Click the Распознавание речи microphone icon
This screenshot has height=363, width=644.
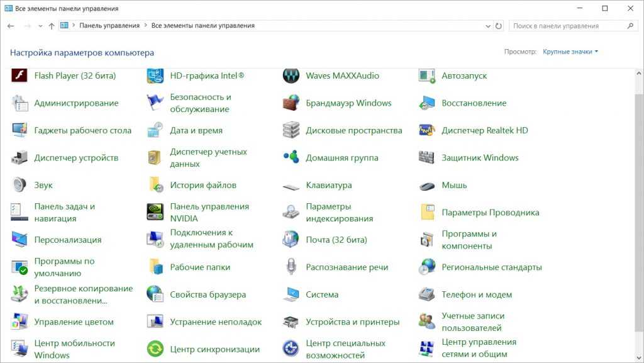coord(291,267)
